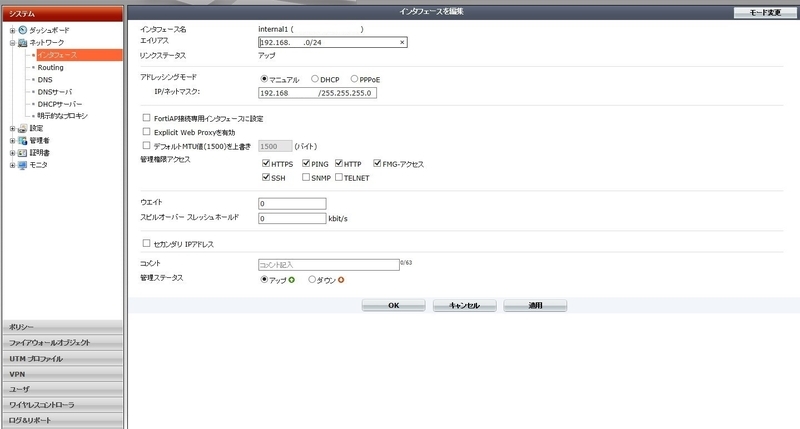This screenshot has width=800, height=429.
Task: Enable FortiAP dedicated interface checkbox
Action: pyautogui.click(x=146, y=118)
